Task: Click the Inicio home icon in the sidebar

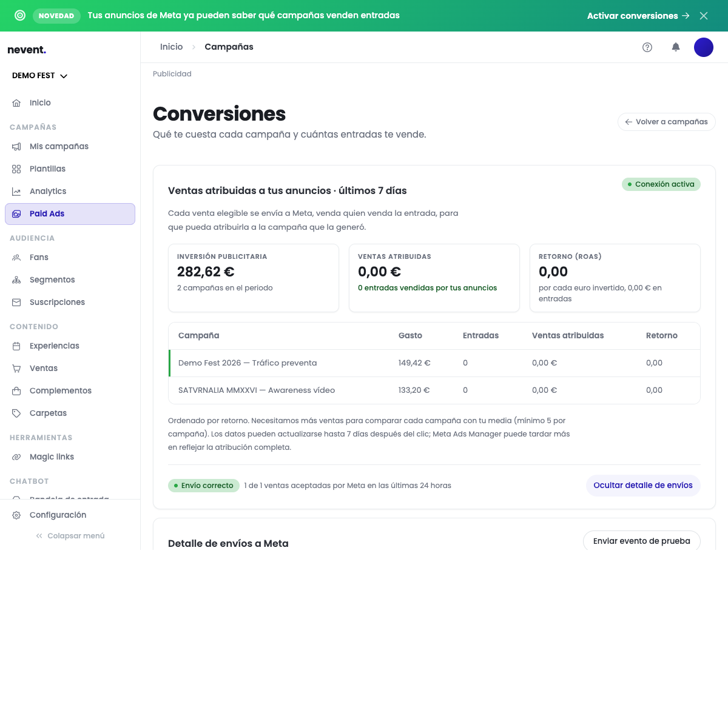Action: pos(16,103)
